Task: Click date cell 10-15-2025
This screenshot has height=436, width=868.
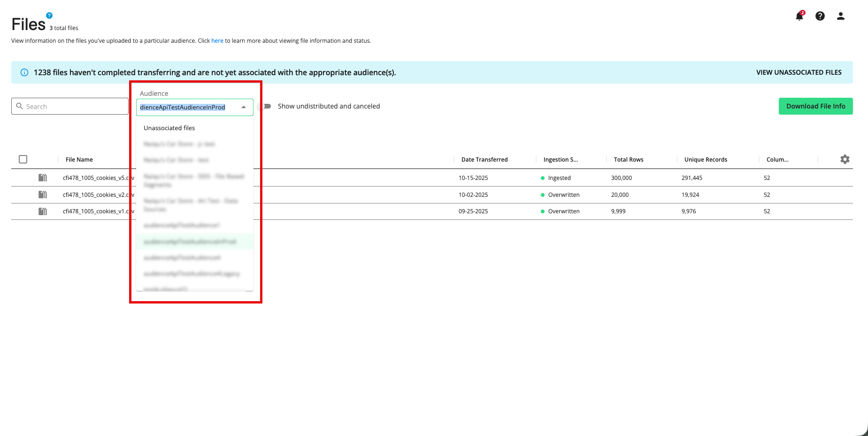Action: [x=473, y=178]
